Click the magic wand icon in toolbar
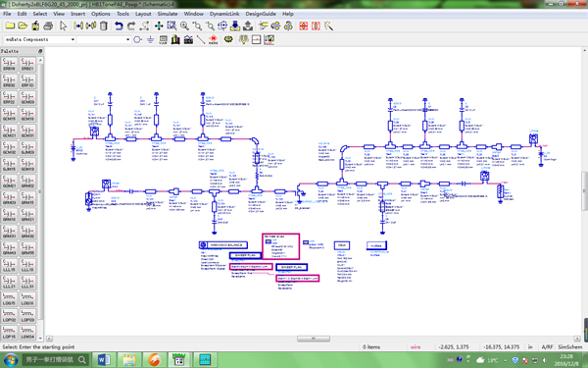 [329, 26]
